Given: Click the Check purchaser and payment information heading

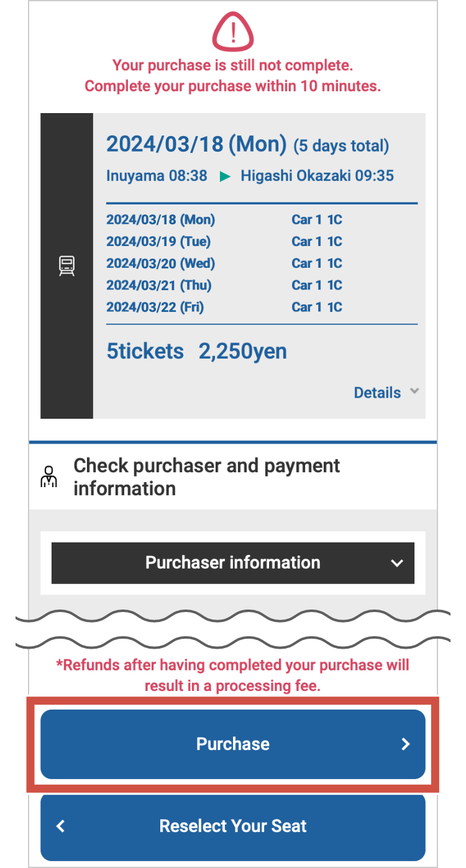Looking at the screenshot, I should tap(206, 477).
